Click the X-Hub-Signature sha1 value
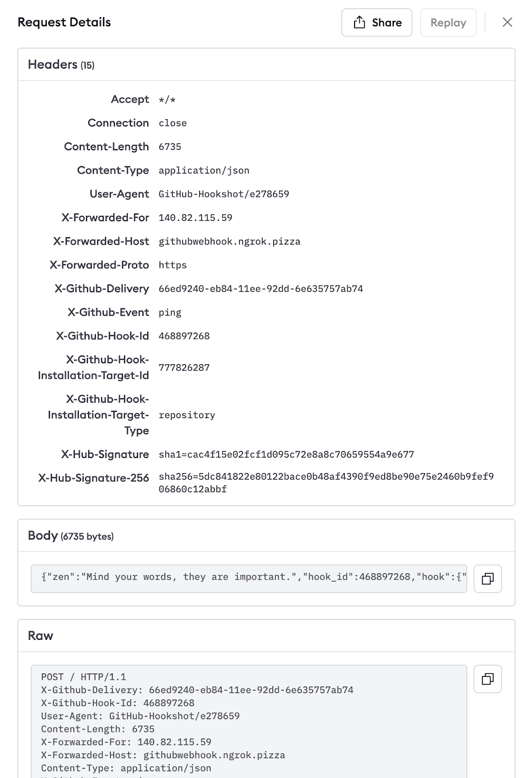 [x=286, y=455]
